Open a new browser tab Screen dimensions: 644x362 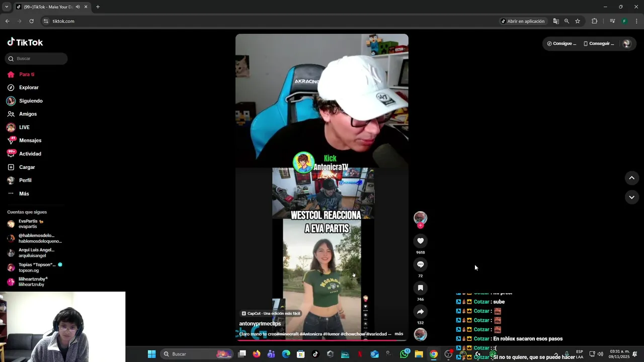click(x=98, y=7)
